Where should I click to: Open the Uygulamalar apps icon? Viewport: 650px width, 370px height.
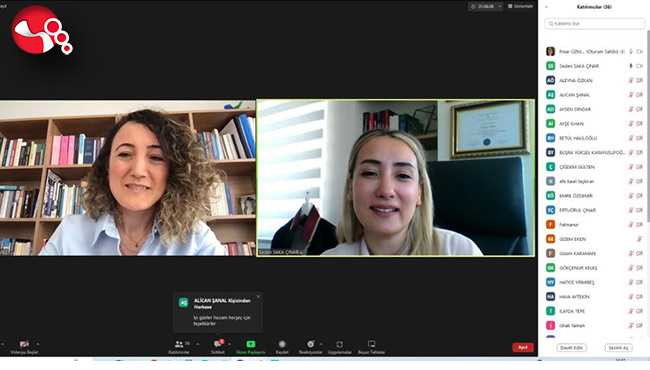tap(340, 344)
